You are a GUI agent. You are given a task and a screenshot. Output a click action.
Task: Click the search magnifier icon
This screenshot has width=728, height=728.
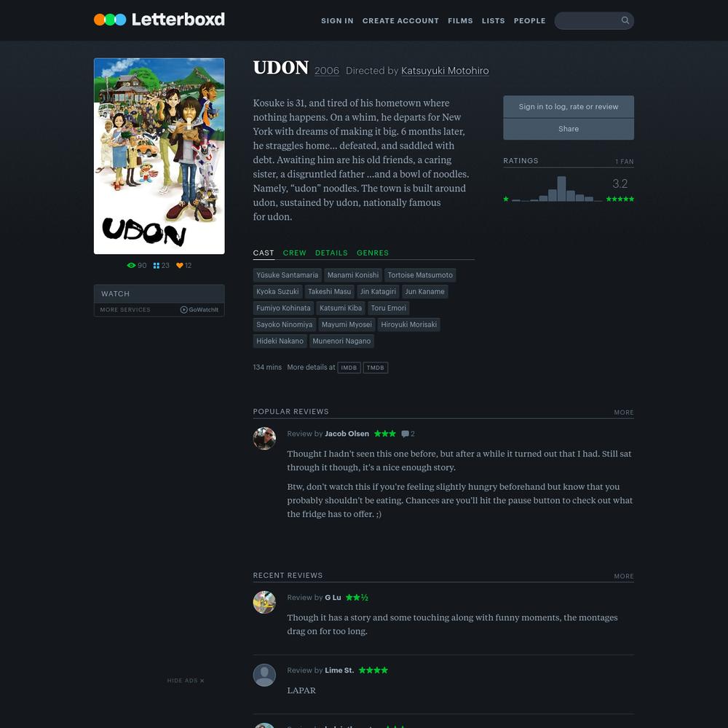point(625,20)
